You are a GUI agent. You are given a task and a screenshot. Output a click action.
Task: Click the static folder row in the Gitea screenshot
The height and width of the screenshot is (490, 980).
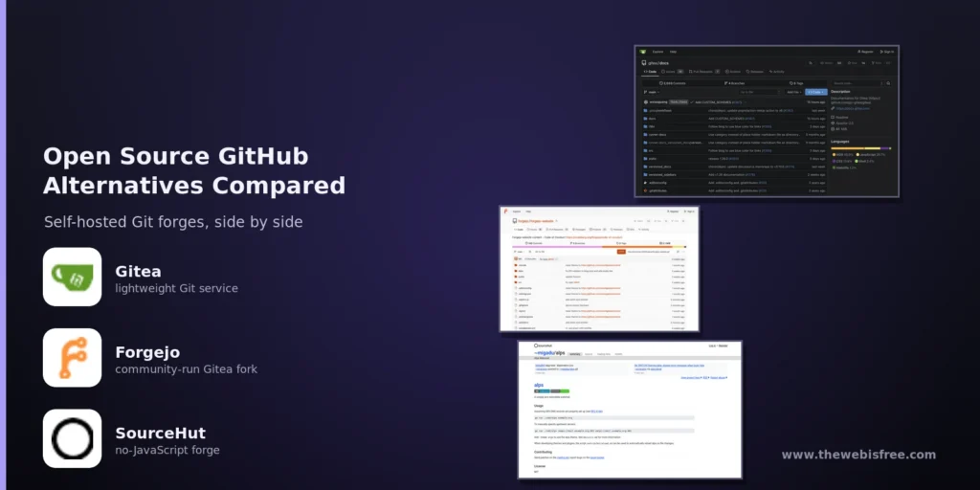pos(734,159)
